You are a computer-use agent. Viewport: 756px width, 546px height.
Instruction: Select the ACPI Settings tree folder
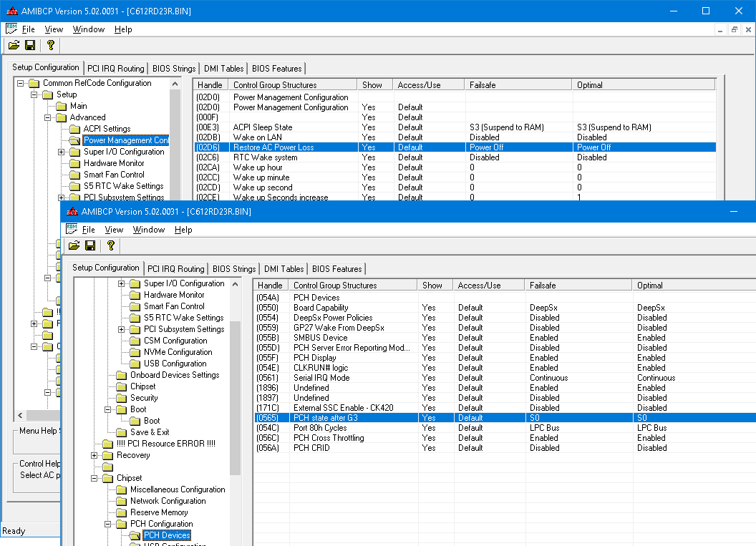pos(107,129)
